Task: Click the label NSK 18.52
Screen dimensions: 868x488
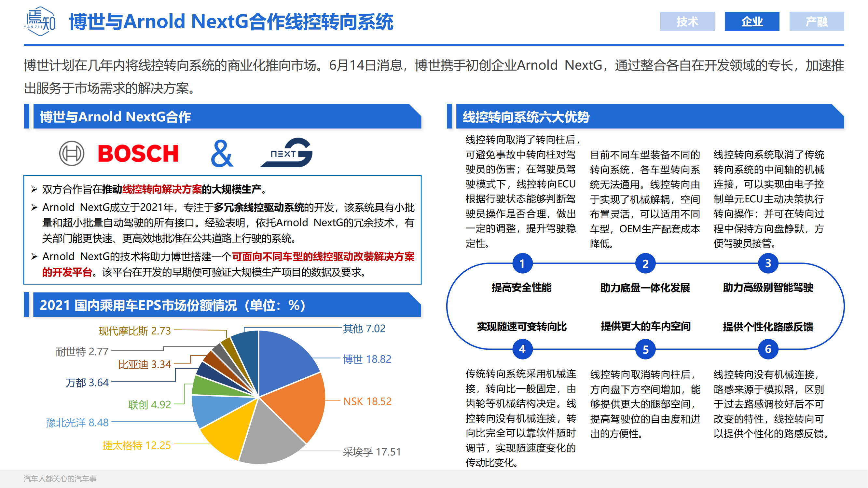Action: [x=367, y=402]
